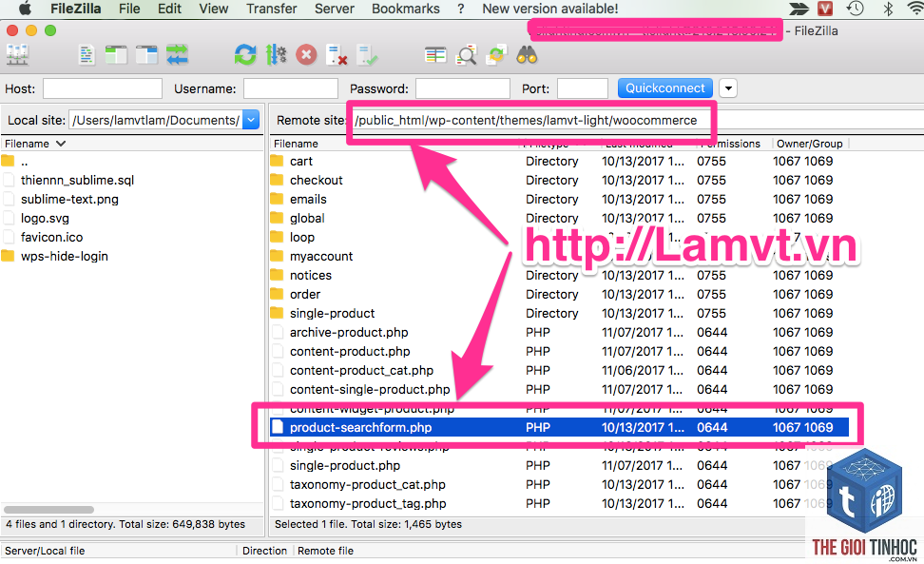Cancel the current operation red icon
This screenshot has width=924, height=564.
click(x=306, y=55)
